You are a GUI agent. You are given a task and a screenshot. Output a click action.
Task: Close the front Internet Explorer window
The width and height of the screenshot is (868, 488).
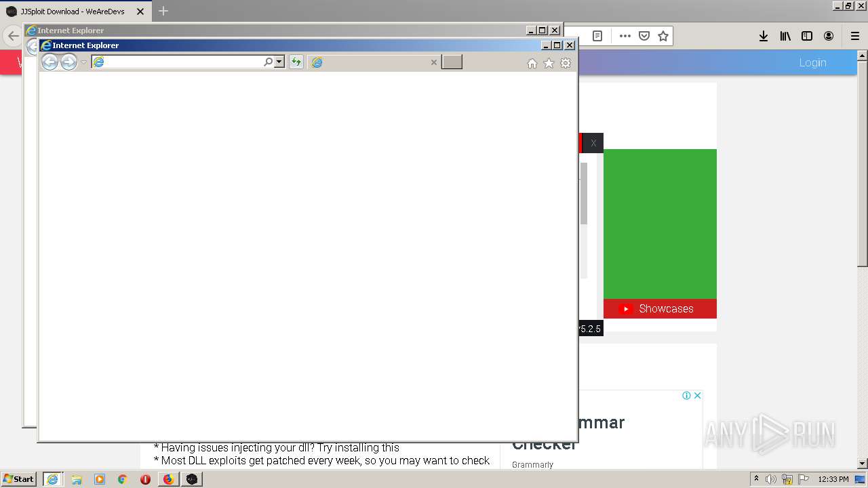pyautogui.click(x=570, y=45)
